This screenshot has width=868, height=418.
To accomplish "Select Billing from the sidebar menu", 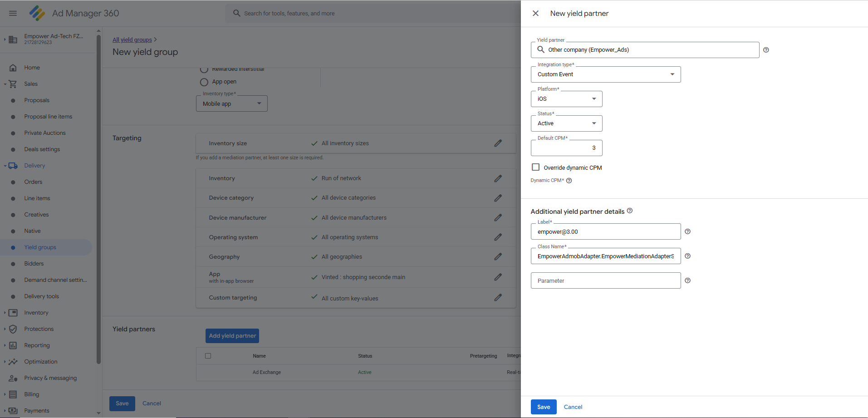I will coord(33,394).
